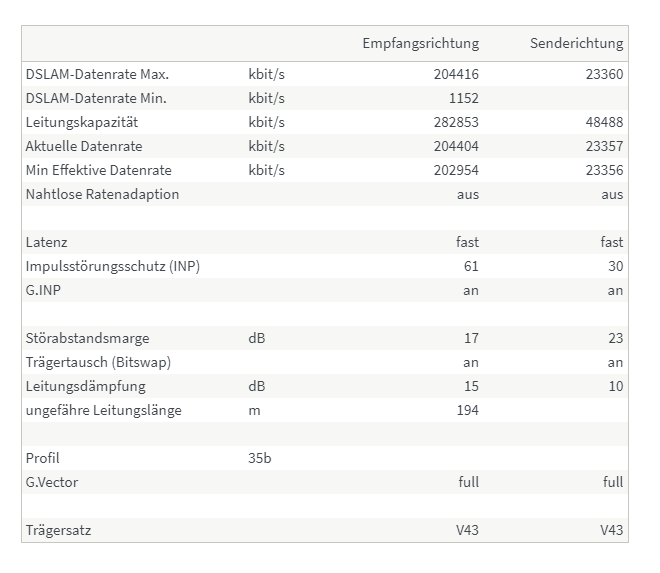660x573 pixels.
Task: Click the Trägersatz row label
Action: click(x=58, y=530)
